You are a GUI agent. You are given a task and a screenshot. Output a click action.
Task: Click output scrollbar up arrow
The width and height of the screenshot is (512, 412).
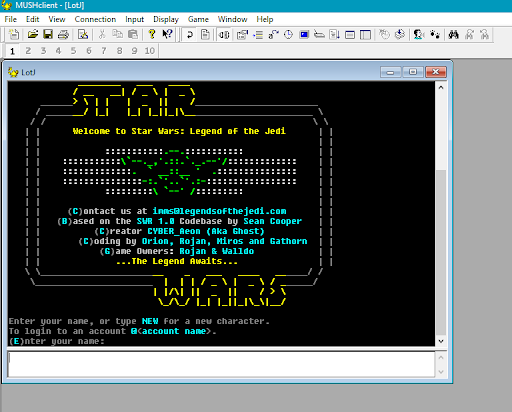[x=441, y=87]
